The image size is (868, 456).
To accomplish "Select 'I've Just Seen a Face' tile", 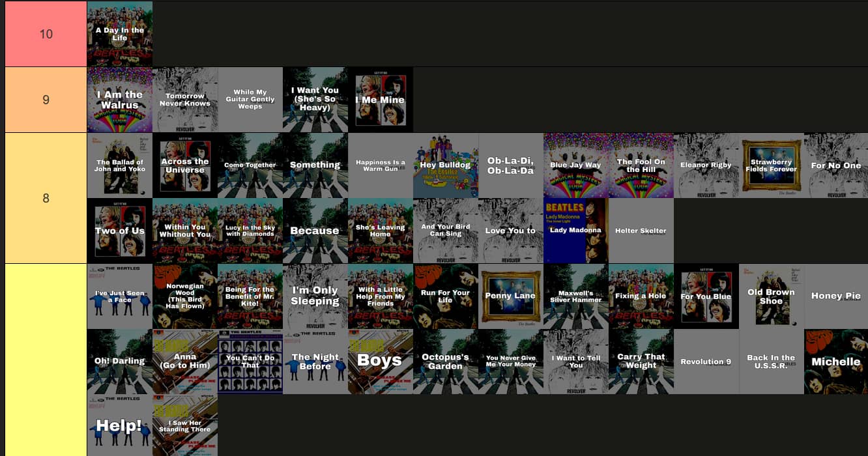I will pos(120,296).
